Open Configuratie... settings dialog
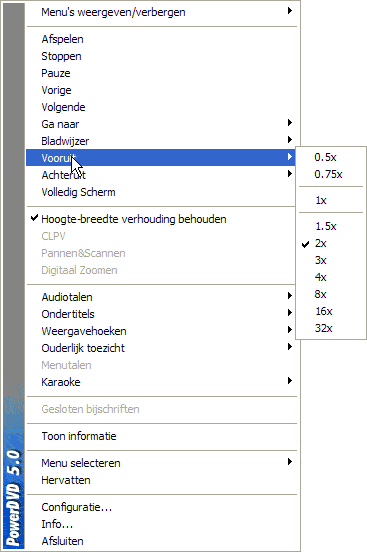 [162, 507]
